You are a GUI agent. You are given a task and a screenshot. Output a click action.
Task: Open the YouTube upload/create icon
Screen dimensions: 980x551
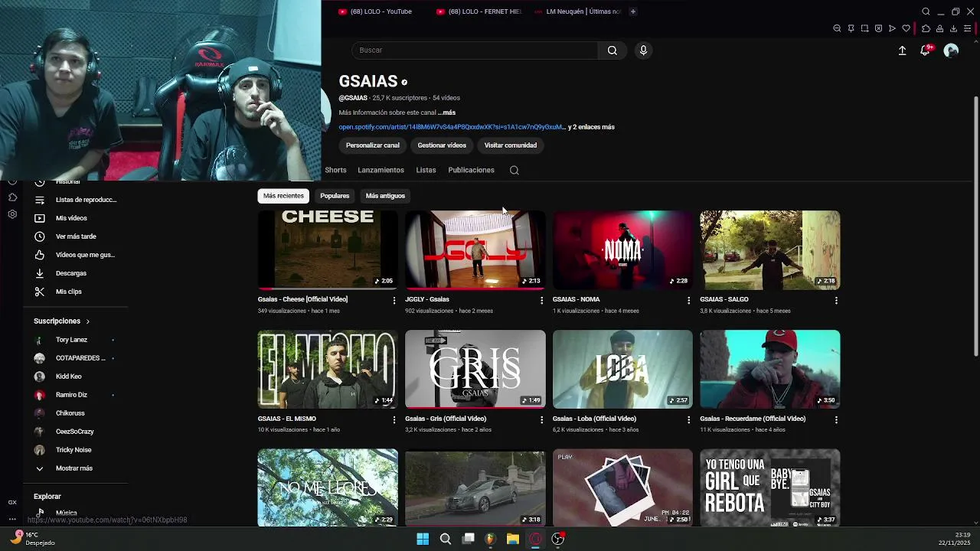point(902,51)
